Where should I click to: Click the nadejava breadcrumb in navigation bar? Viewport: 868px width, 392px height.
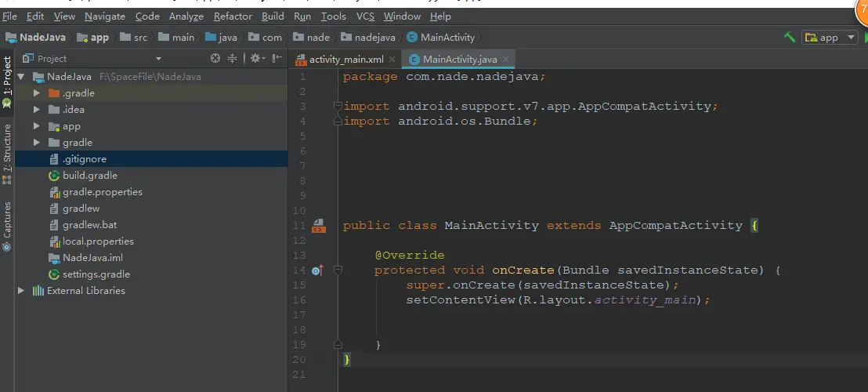(368, 38)
